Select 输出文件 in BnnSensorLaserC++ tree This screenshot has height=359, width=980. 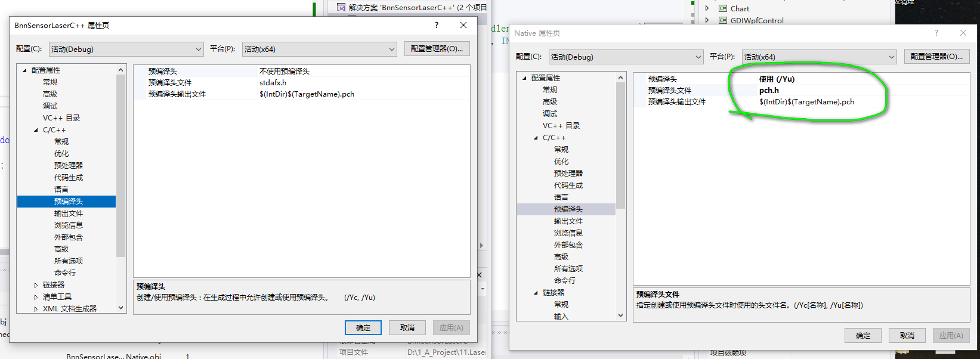tap(69, 213)
